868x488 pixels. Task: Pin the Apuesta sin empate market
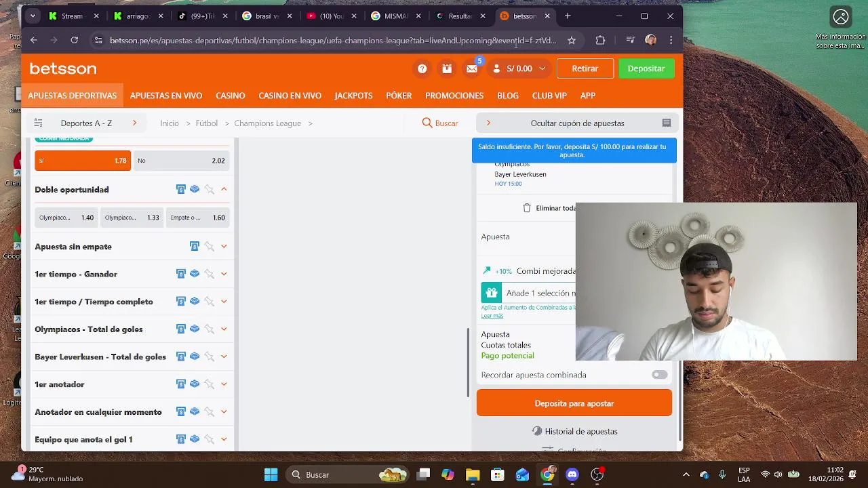coord(210,247)
